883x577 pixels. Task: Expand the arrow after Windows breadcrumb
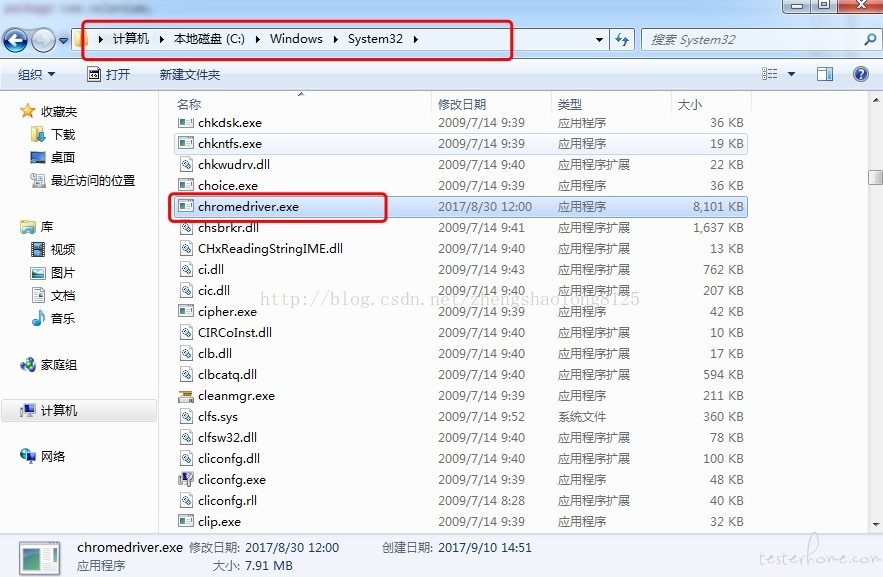(336, 39)
